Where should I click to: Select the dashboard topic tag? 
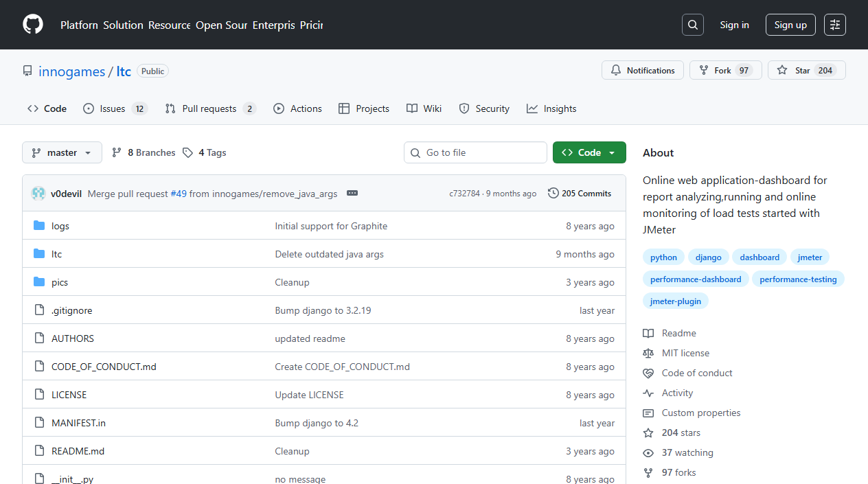[759, 257]
